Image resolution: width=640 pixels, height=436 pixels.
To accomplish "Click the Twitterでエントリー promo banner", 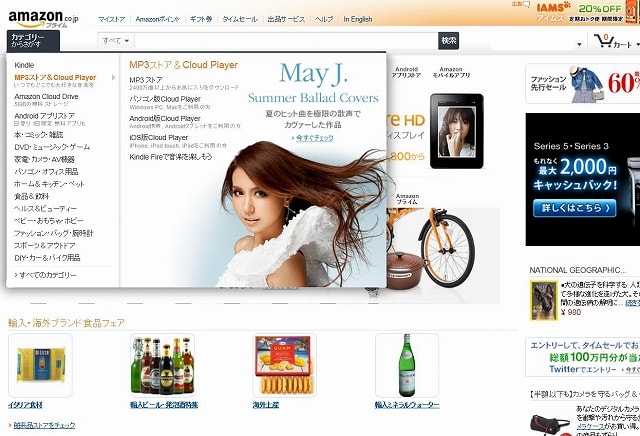I will coord(583,357).
